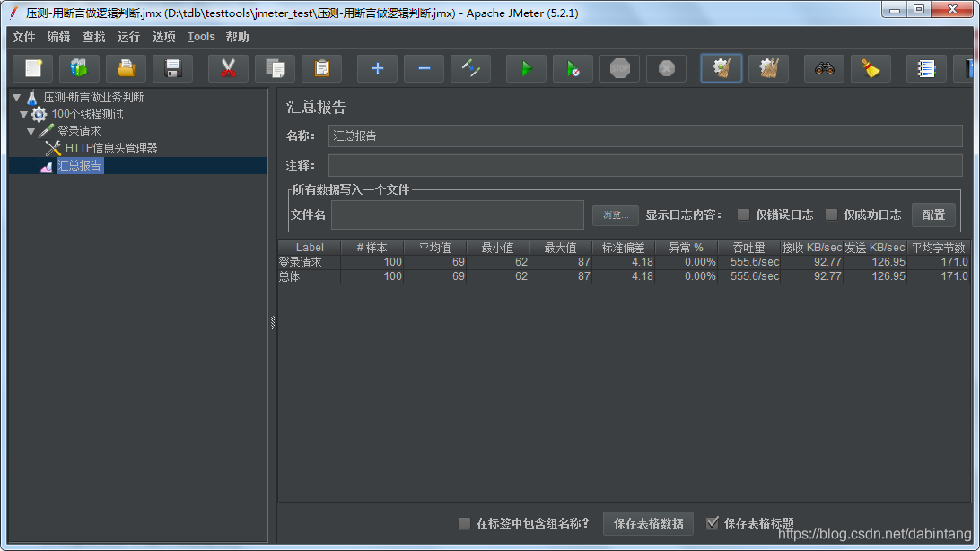The image size is (980, 551).
Task: Clear current results broom icon
Action: click(722, 68)
